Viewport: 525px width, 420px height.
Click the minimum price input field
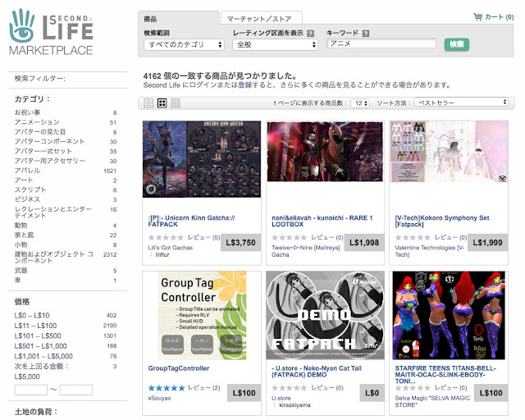[31, 390]
